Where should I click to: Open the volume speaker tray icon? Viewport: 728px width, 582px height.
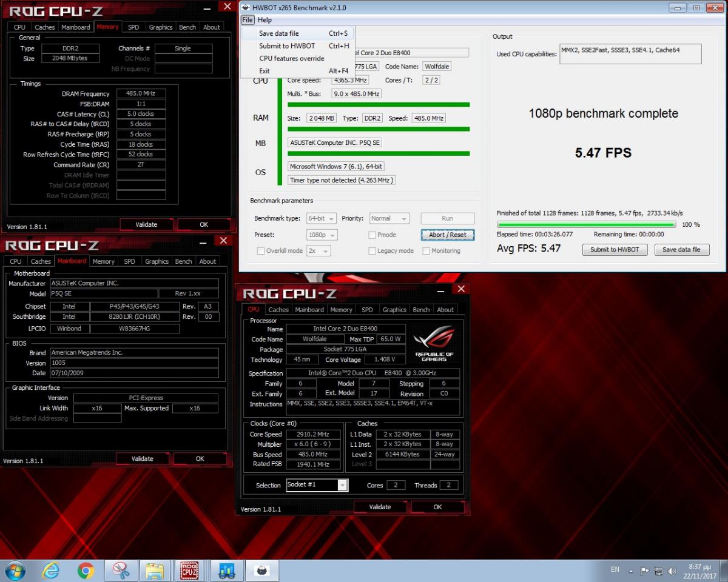672,571
